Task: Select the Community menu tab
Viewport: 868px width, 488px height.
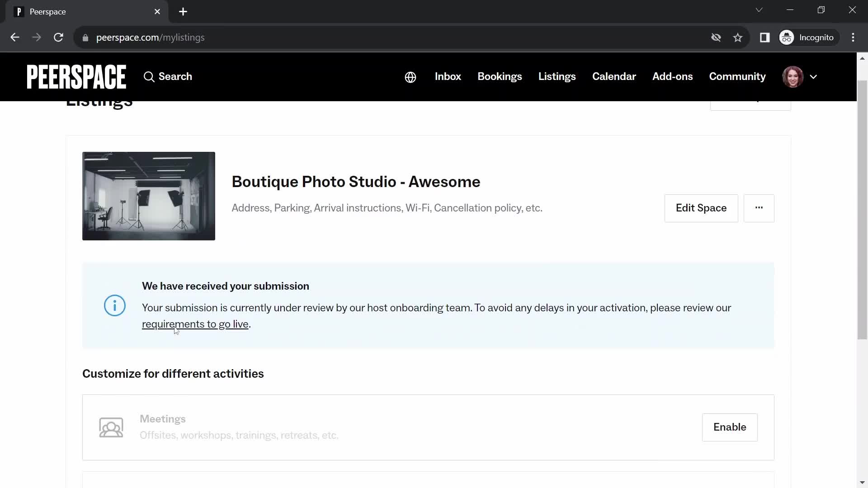Action: click(x=737, y=76)
